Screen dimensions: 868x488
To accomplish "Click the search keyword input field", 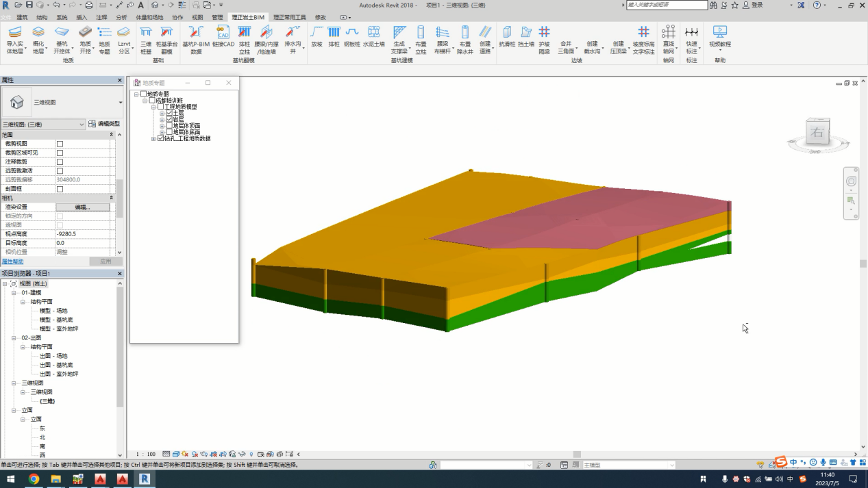I will point(666,5).
